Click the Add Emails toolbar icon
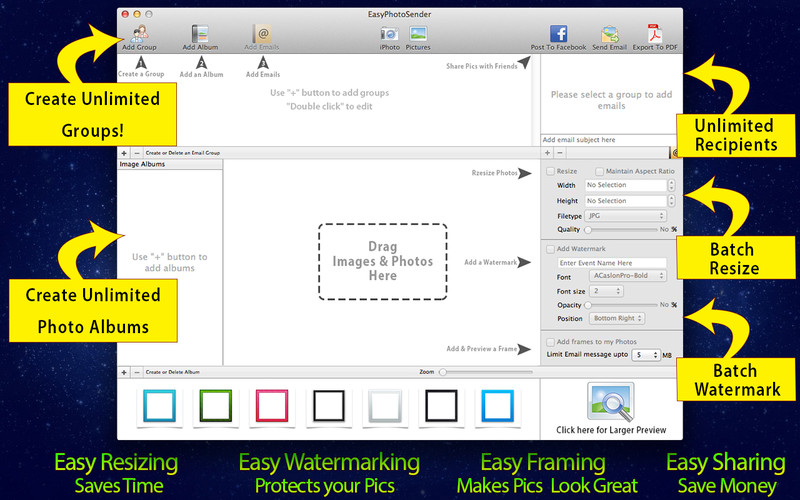Screen dimensions: 800x500 click(x=262, y=34)
